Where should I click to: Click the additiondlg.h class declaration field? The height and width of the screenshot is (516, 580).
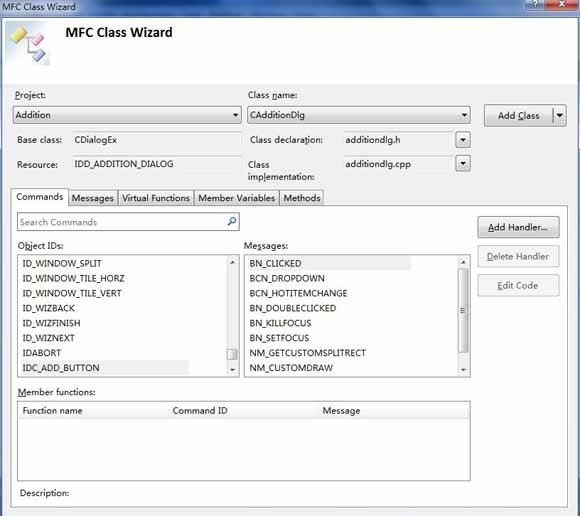pyautogui.click(x=399, y=140)
